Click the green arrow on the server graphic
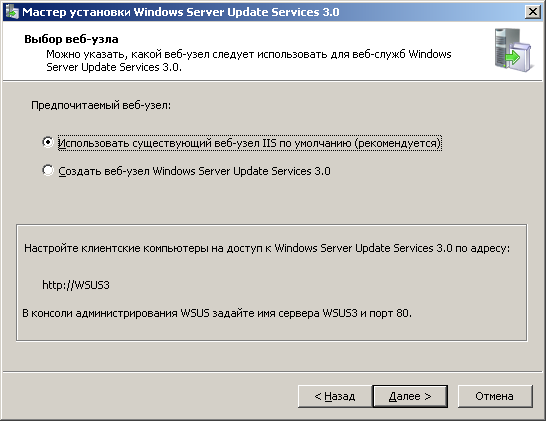This screenshot has height=421, width=546. [x=513, y=57]
